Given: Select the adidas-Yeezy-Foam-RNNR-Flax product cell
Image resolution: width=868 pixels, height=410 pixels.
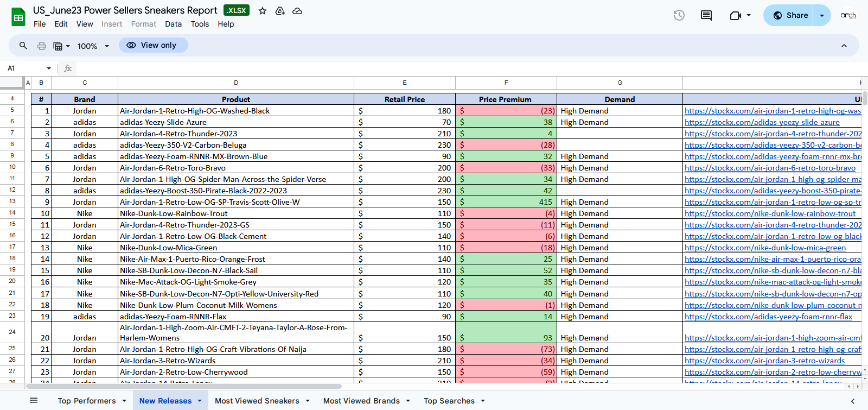Looking at the screenshot, I should pyautogui.click(x=236, y=317).
